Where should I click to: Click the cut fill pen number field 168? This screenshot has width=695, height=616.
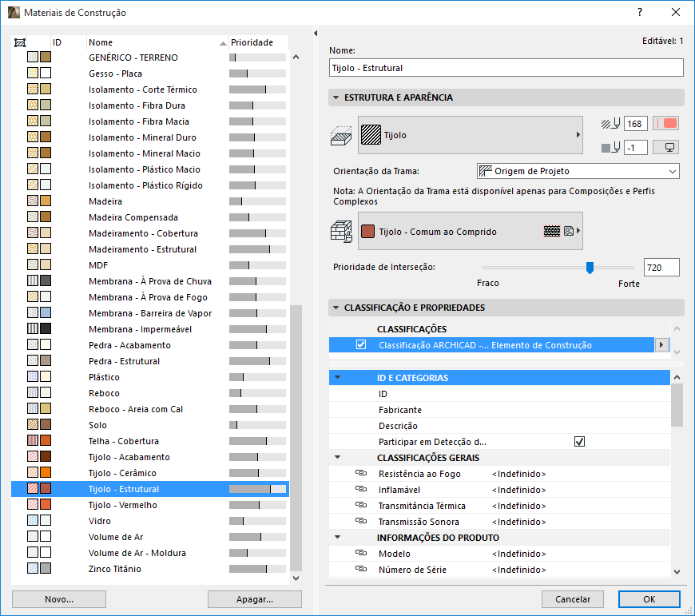click(x=636, y=124)
